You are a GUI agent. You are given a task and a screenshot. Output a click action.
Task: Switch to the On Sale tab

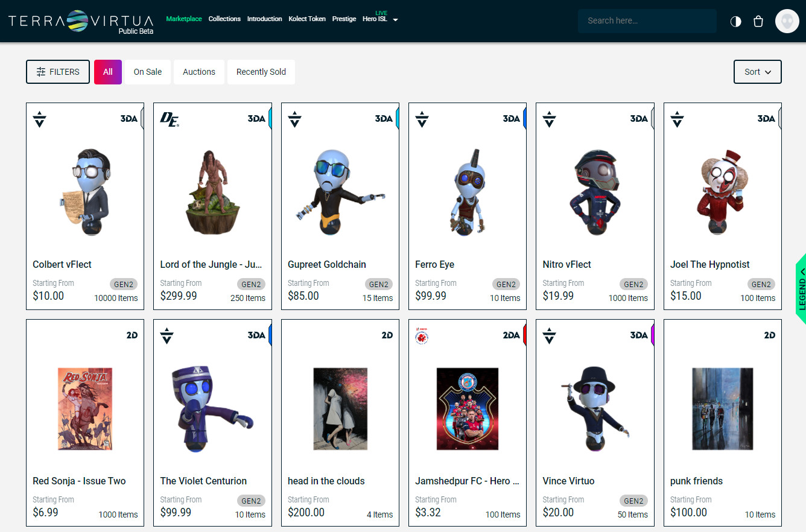click(148, 72)
